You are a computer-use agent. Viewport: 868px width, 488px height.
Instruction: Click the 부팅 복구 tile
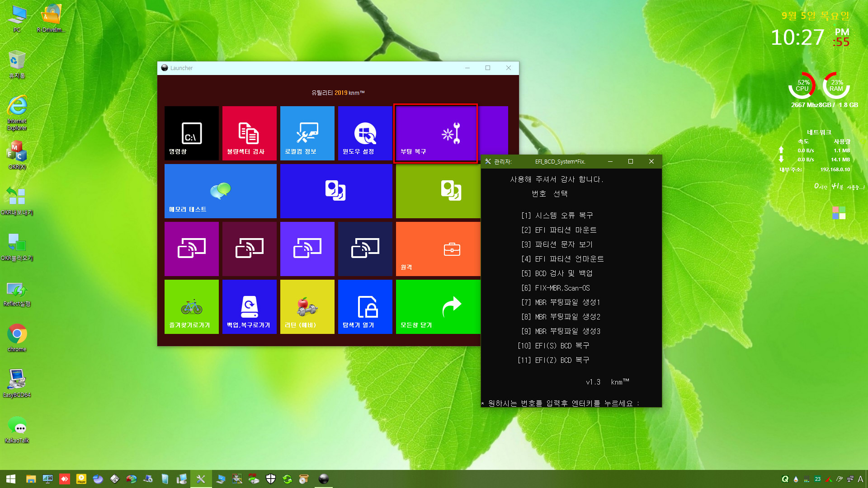pyautogui.click(x=436, y=133)
